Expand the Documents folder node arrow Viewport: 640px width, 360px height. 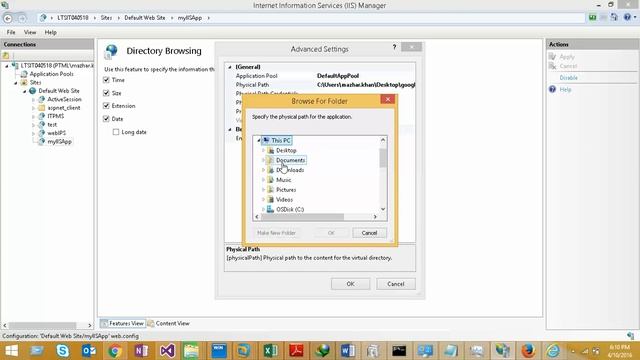click(264, 160)
